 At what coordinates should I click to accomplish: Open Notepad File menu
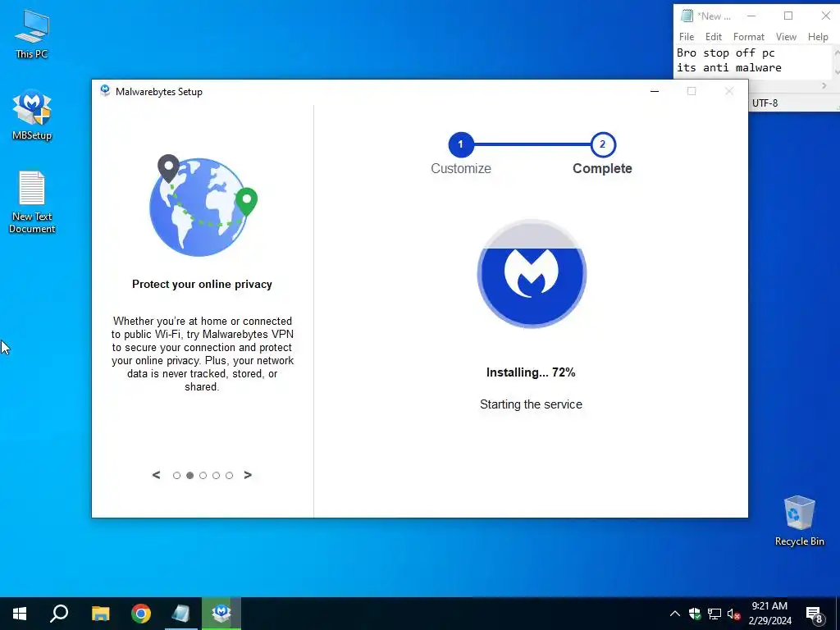(x=687, y=37)
